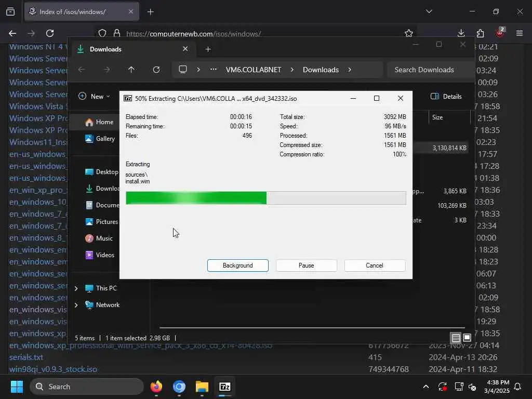
Task: Open File Explorer from the taskbar
Action: tap(202, 387)
